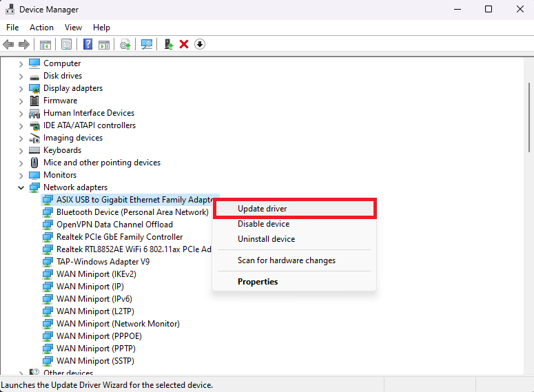This screenshot has height=392, width=534.
Task: Select Disable device in the context menu
Action: click(x=263, y=224)
